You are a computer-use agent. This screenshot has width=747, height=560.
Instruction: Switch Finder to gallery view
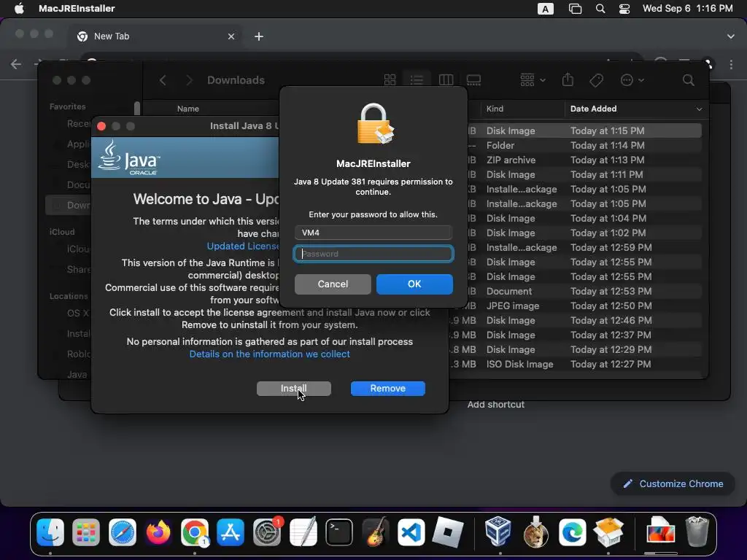[x=473, y=80]
